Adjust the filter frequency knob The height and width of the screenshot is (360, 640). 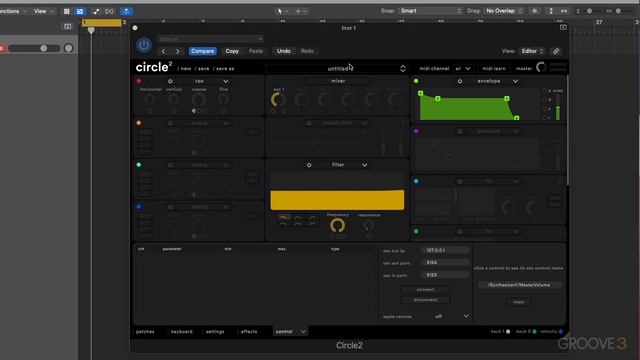tap(337, 225)
